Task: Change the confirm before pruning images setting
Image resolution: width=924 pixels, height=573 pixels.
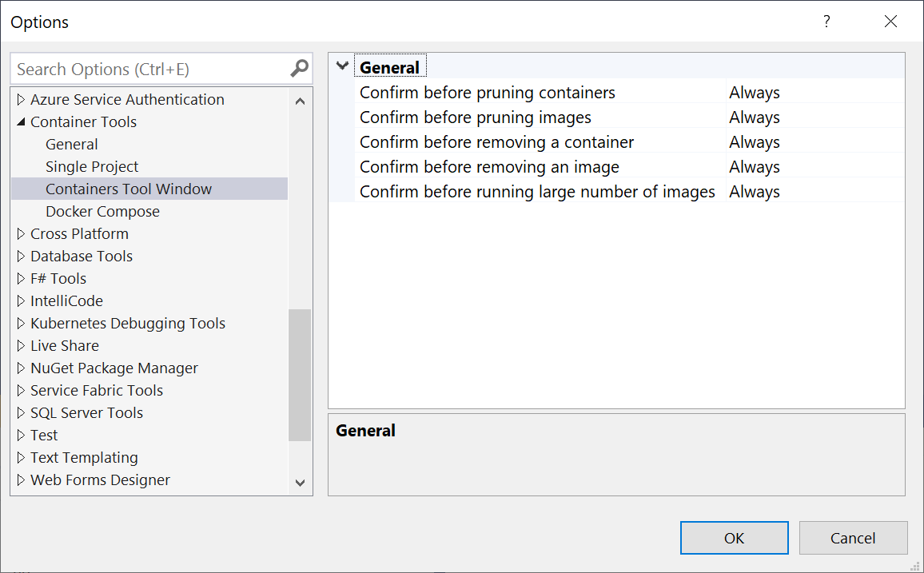Action: tap(815, 117)
